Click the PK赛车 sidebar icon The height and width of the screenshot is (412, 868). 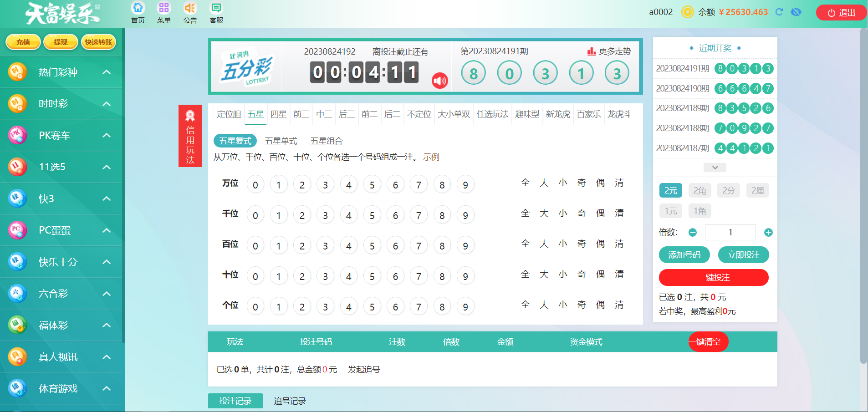(x=17, y=135)
